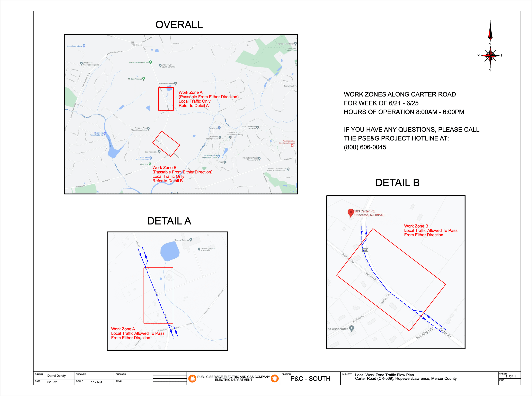Screen dimensions: 532x396
Task: Select the Honey Branch Farm map pin
Action: click(84, 46)
